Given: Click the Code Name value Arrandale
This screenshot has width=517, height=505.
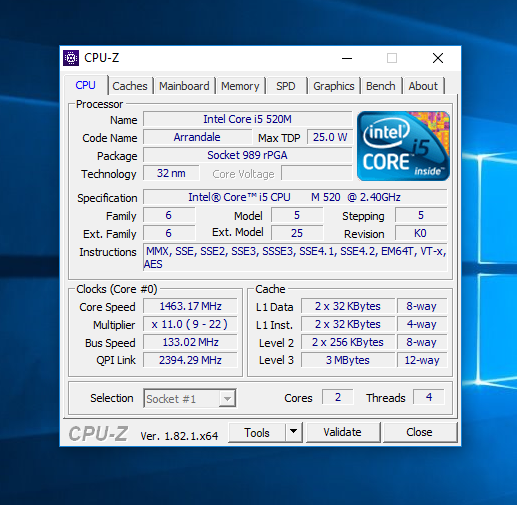Looking at the screenshot, I should pos(197,137).
